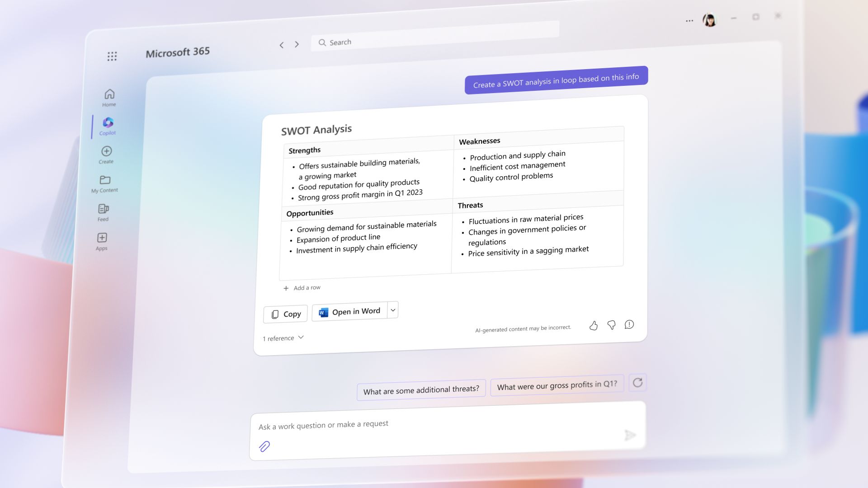The width and height of the screenshot is (868, 488).
Task: Click the attach/paperclip icon in chat
Action: 264,446
